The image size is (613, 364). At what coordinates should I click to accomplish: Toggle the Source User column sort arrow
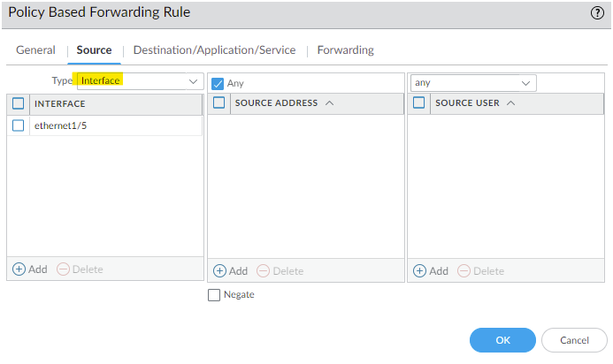coord(511,103)
